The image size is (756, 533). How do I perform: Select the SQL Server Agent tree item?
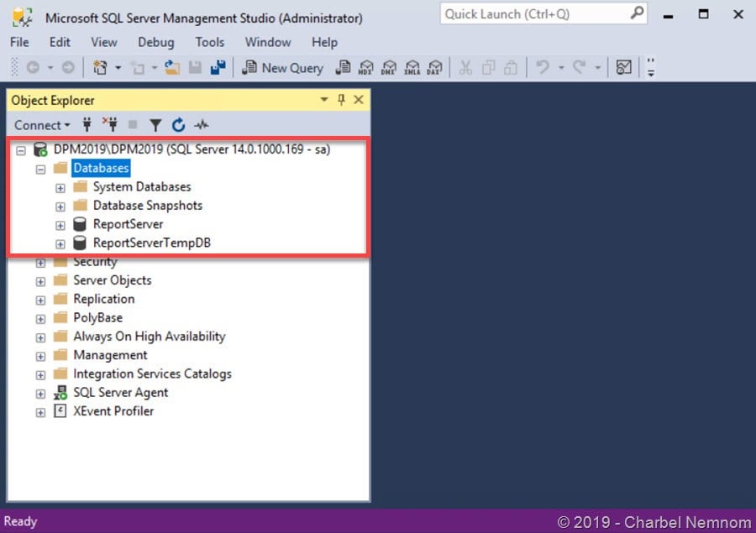click(120, 393)
